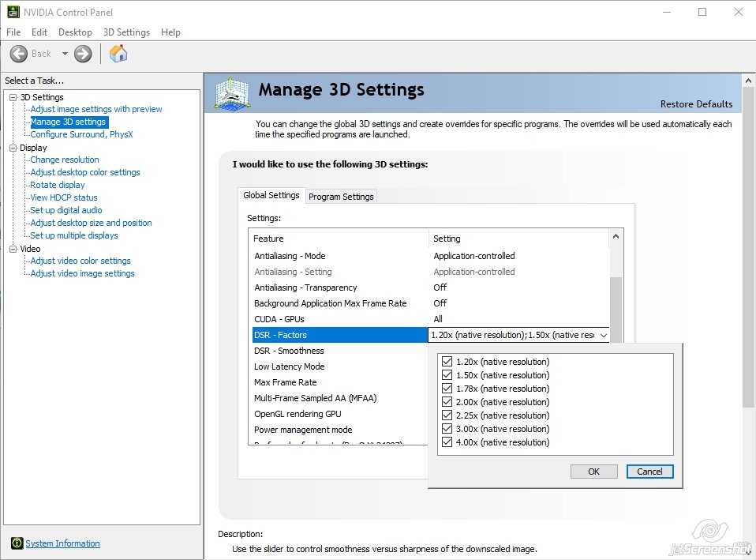Toggle the 1.78x native resolution checkbox
Image resolution: width=756 pixels, height=560 pixels.
click(447, 388)
